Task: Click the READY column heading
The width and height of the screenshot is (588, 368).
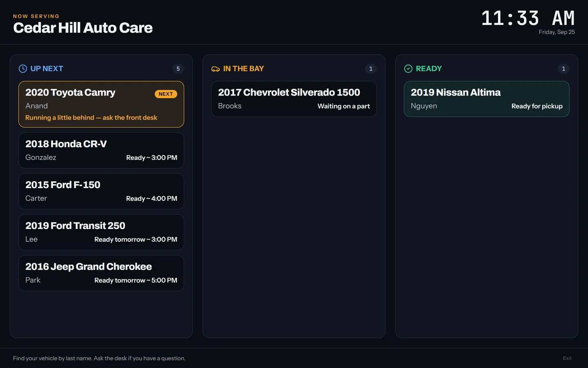Action: point(429,69)
